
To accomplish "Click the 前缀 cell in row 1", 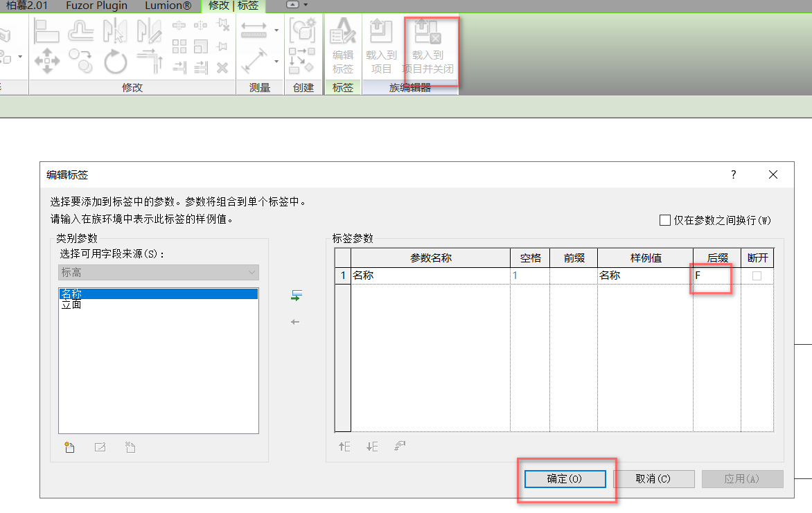I will click(573, 276).
